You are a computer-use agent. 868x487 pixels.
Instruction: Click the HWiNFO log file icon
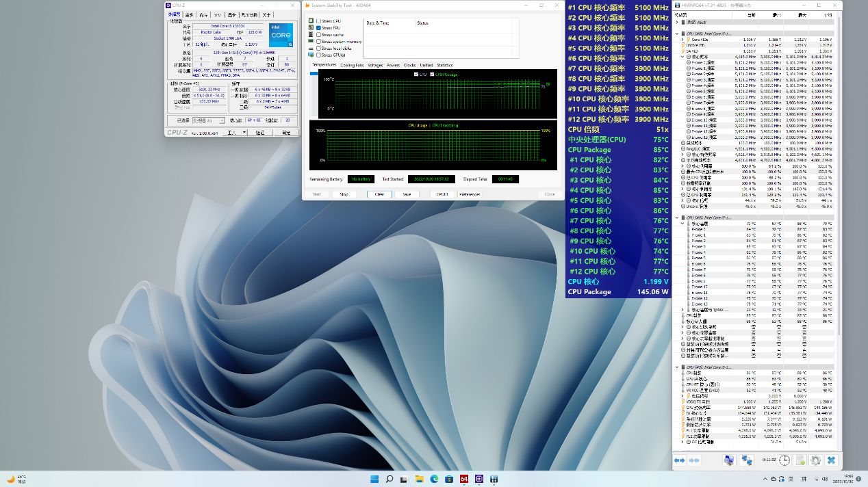coord(800,460)
